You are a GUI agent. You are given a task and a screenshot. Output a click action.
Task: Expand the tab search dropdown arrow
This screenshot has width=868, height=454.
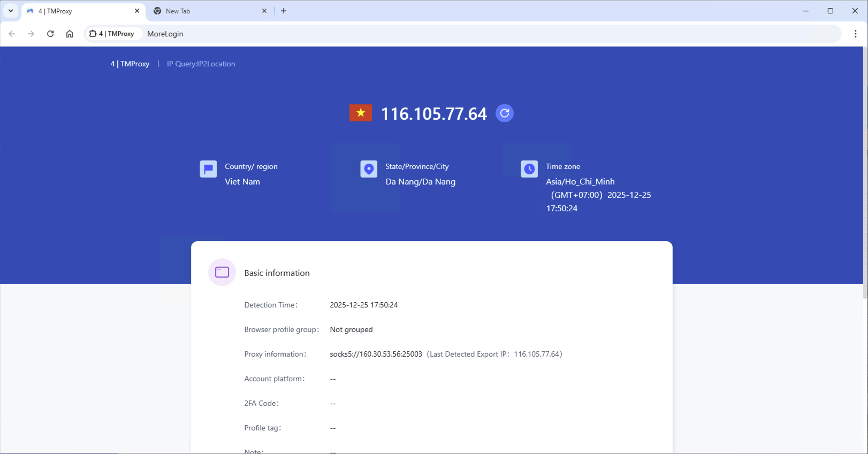tap(11, 11)
